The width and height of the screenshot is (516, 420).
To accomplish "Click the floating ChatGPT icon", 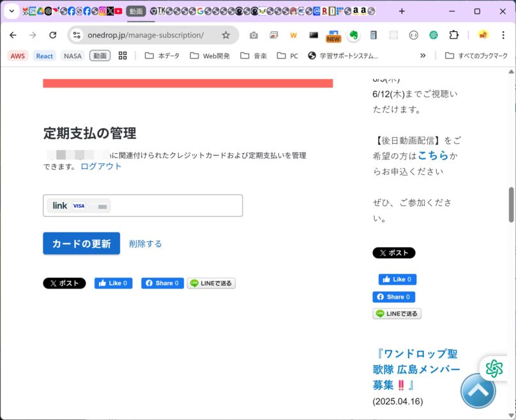I will [494, 368].
